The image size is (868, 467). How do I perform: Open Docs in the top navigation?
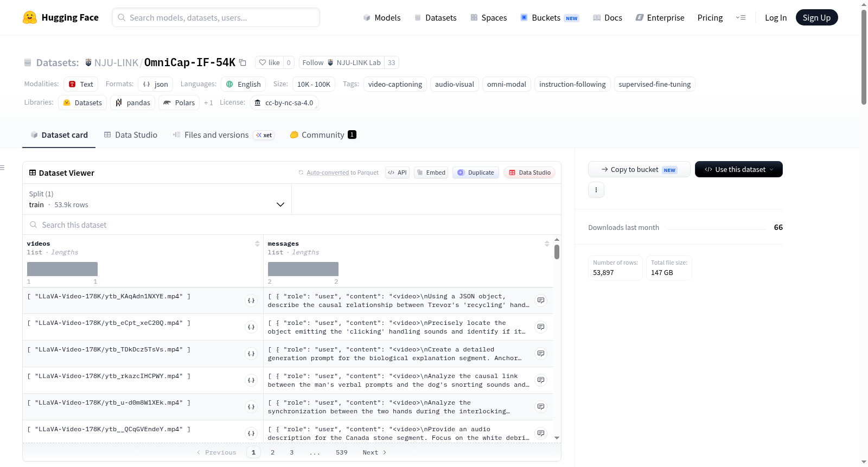coord(608,17)
